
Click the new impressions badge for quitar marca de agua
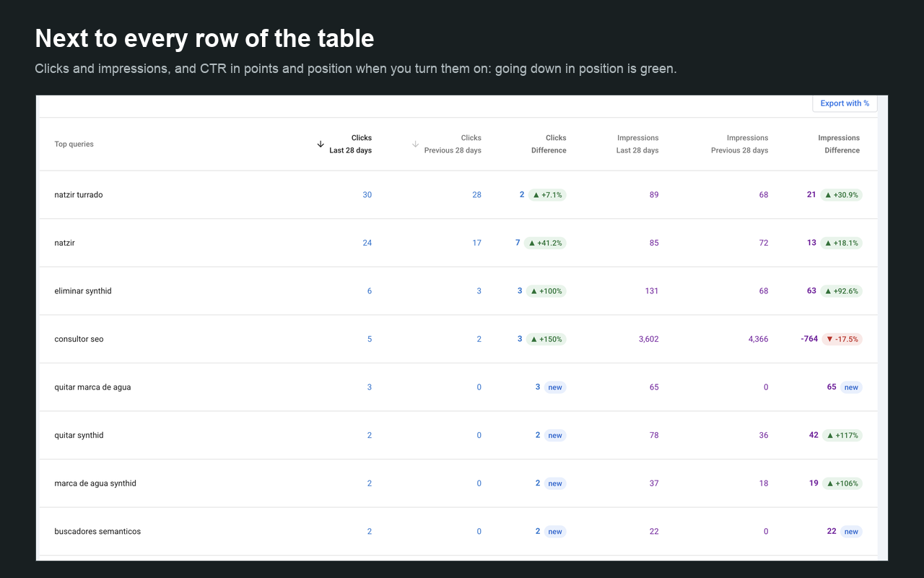(852, 387)
